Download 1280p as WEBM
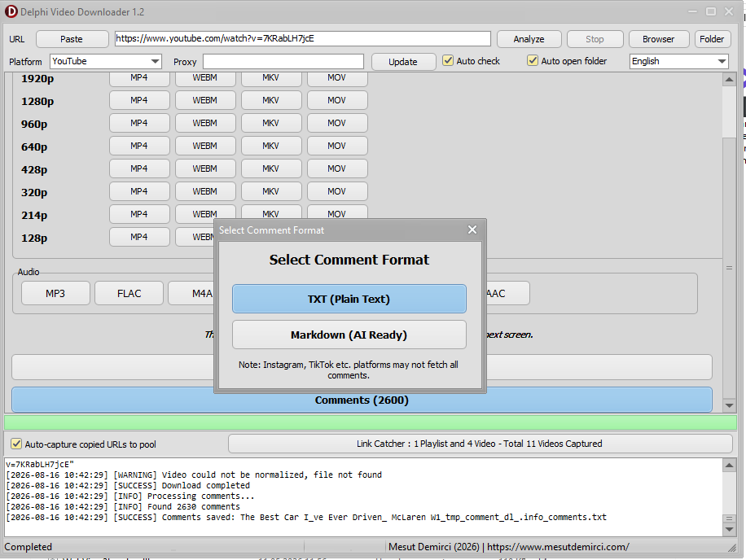Screen dimensions: 746x560 pos(205,100)
